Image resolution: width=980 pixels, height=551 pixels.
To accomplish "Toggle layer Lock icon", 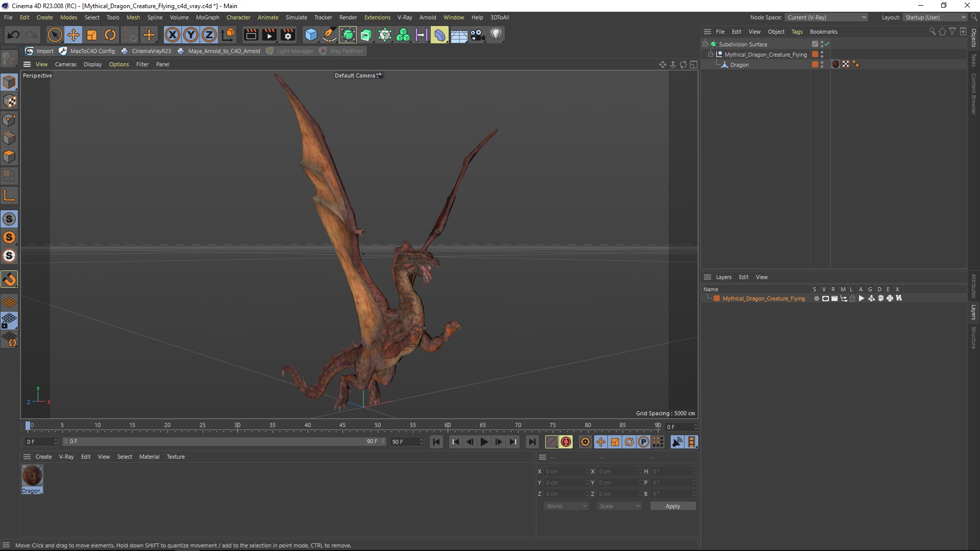I will [x=852, y=298].
